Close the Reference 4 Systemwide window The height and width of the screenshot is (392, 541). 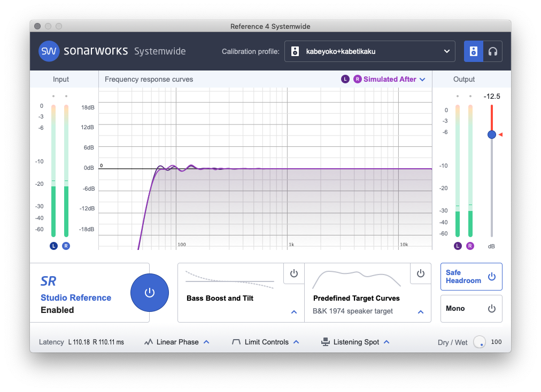coord(37,26)
